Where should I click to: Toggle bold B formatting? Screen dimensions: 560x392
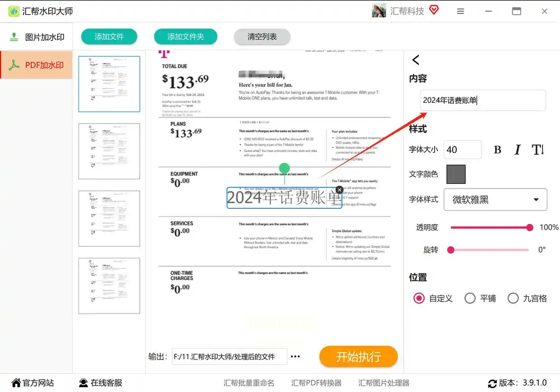[x=498, y=150]
